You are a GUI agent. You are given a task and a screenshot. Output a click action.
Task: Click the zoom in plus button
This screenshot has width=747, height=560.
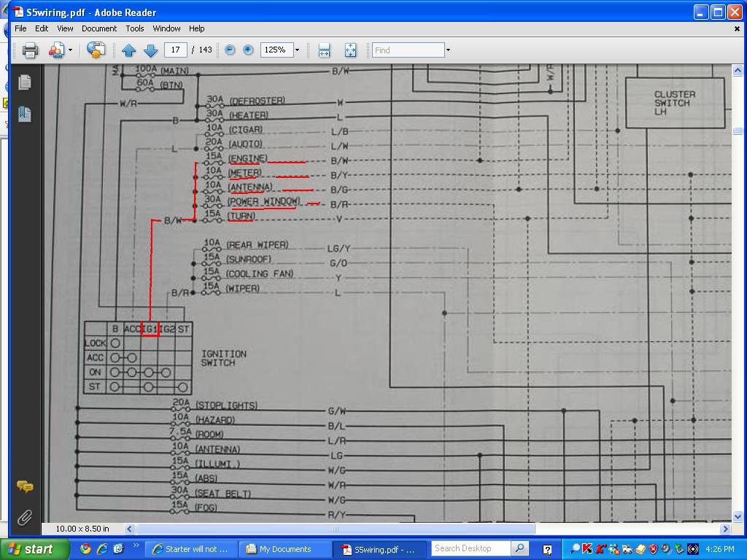click(248, 50)
